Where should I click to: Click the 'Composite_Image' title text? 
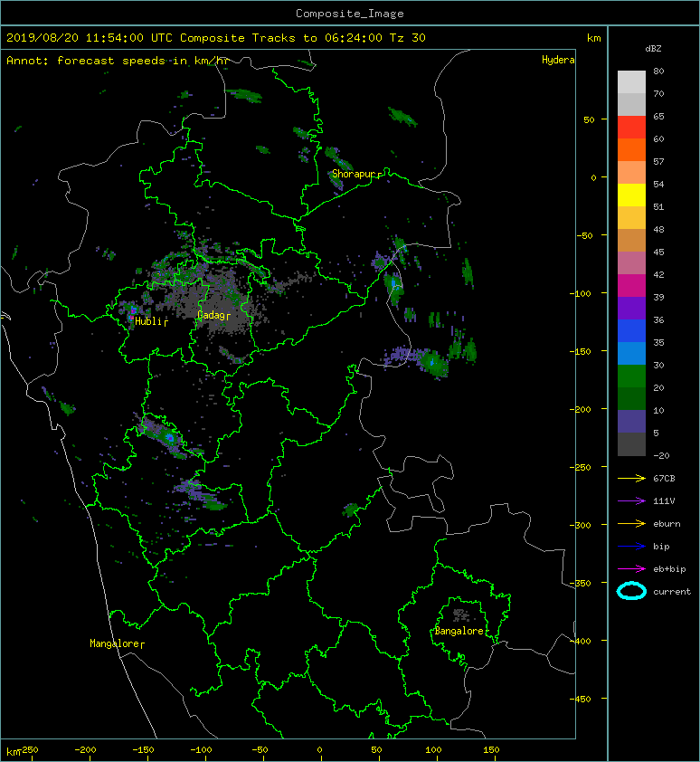pyautogui.click(x=350, y=14)
